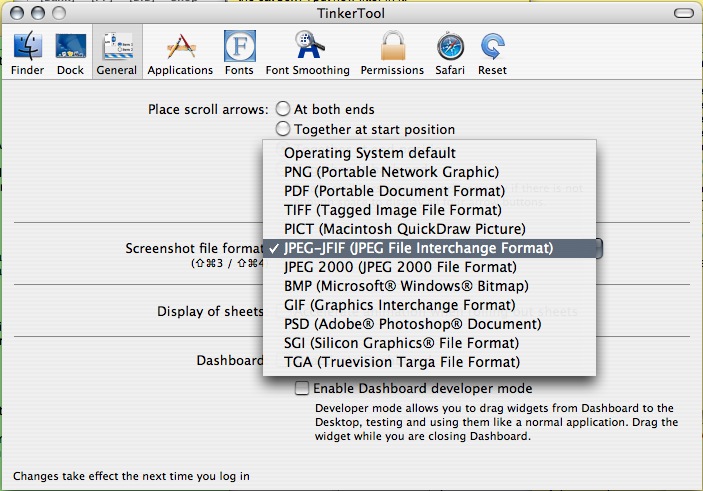
Task: Select 'Together at start position' radio button
Action: [x=283, y=129]
